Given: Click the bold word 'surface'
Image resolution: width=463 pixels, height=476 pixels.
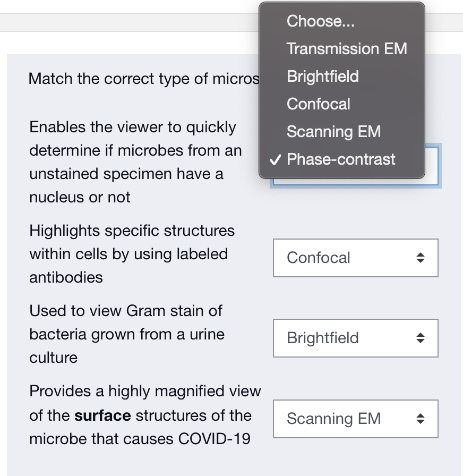Looking at the screenshot, I should point(102,415).
